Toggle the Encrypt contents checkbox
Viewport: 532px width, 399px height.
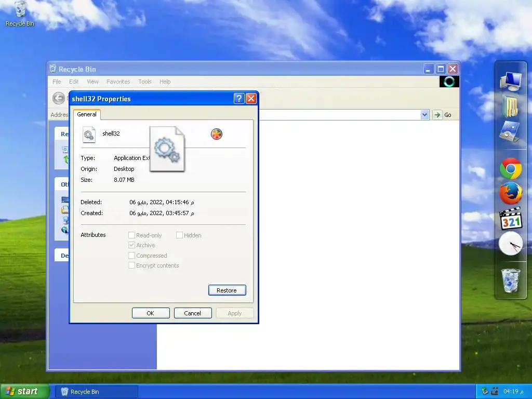click(x=131, y=265)
